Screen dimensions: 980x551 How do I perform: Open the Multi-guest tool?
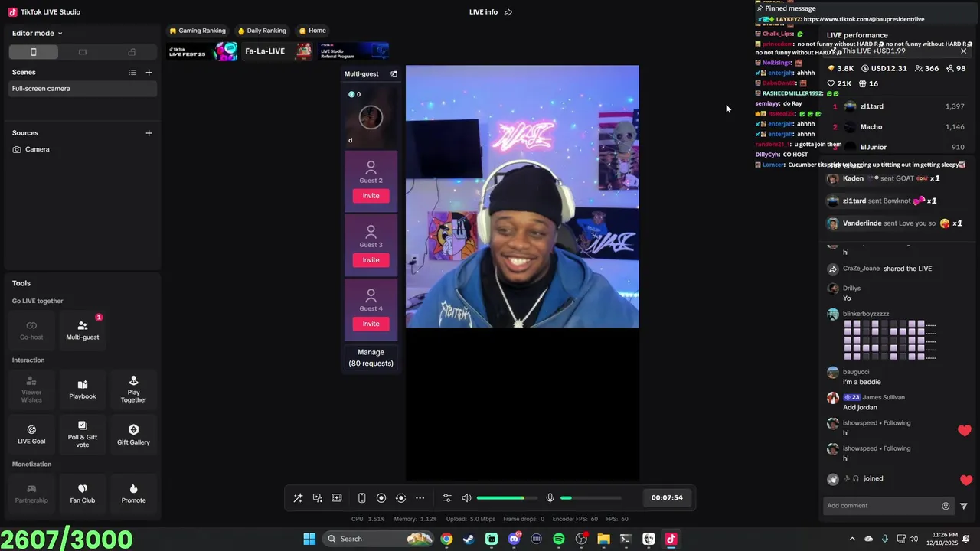click(83, 330)
